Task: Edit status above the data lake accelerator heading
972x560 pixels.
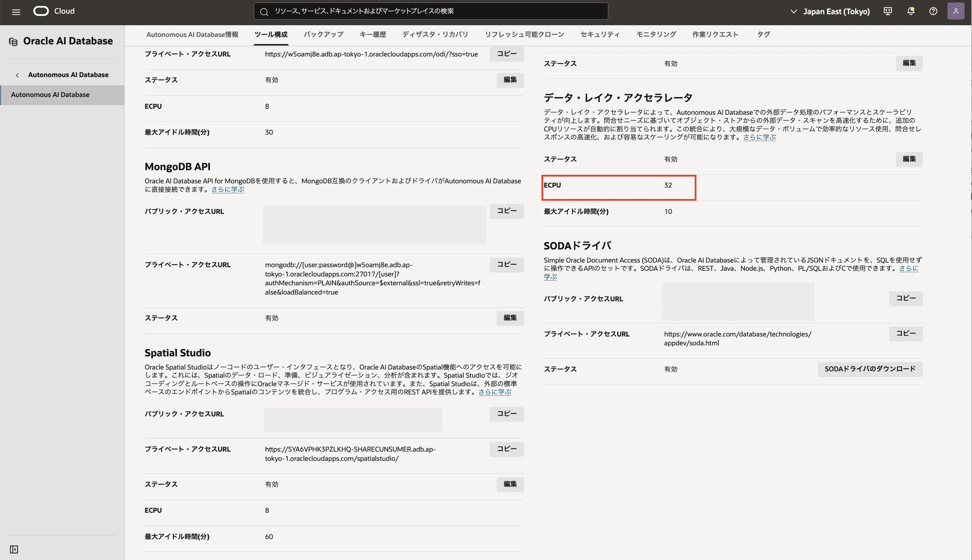Action: pos(909,64)
